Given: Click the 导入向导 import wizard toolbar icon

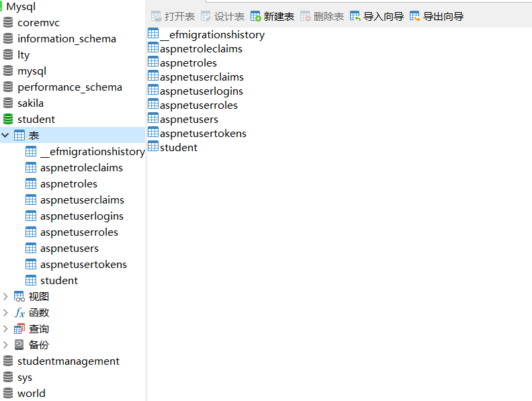Looking at the screenshot, I should click(355, 16).
